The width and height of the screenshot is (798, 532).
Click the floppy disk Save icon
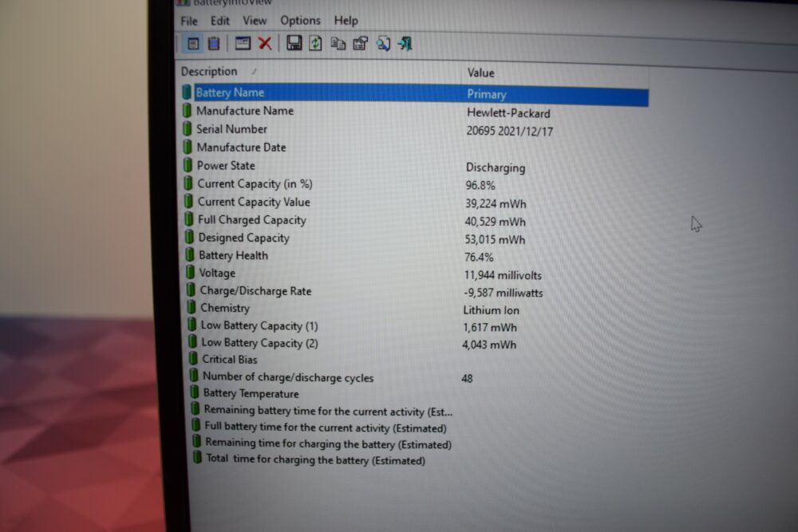coord(294,43)
